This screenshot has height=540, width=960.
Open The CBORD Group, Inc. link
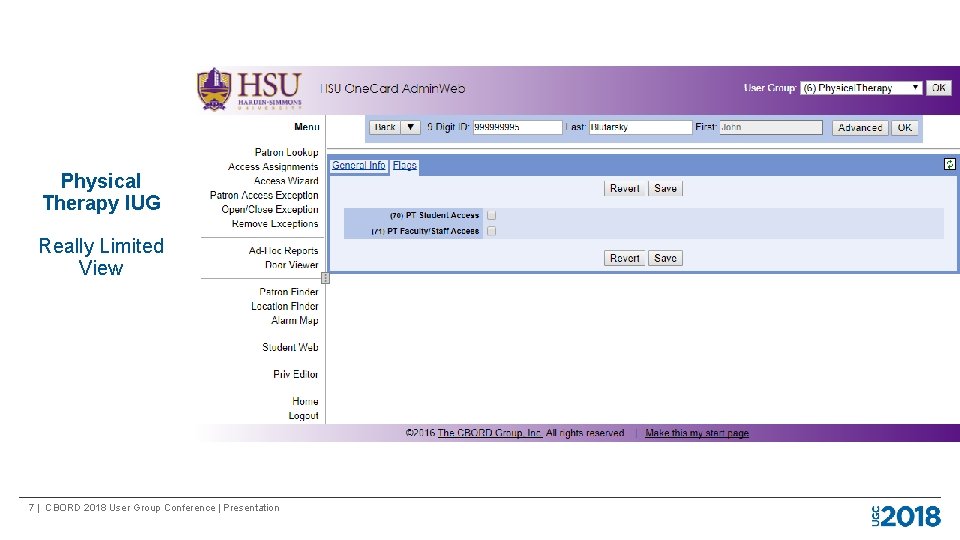click(x=490, y=433)
